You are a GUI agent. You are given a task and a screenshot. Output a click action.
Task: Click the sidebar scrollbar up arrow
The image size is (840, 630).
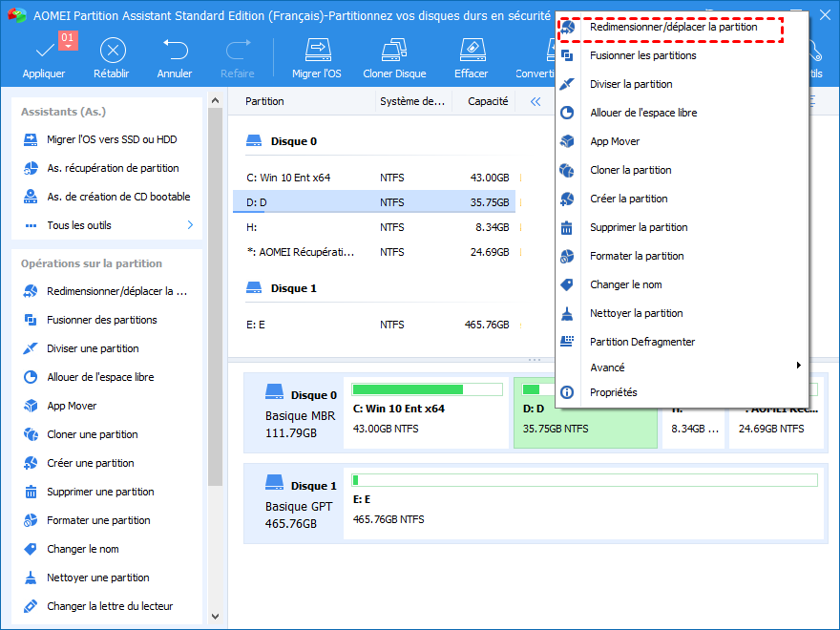pyautogui.click(x=216, y=101)
